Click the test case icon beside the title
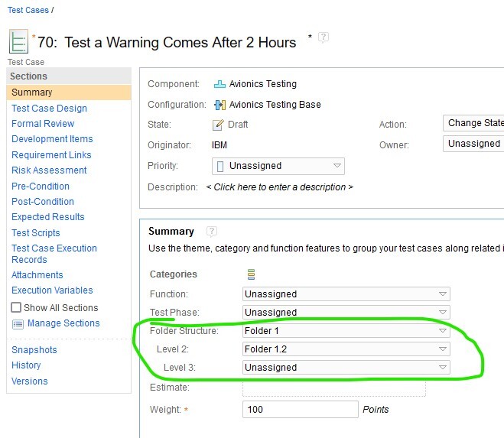This screenshot has width=504, height=438. (x=18, y=42)
